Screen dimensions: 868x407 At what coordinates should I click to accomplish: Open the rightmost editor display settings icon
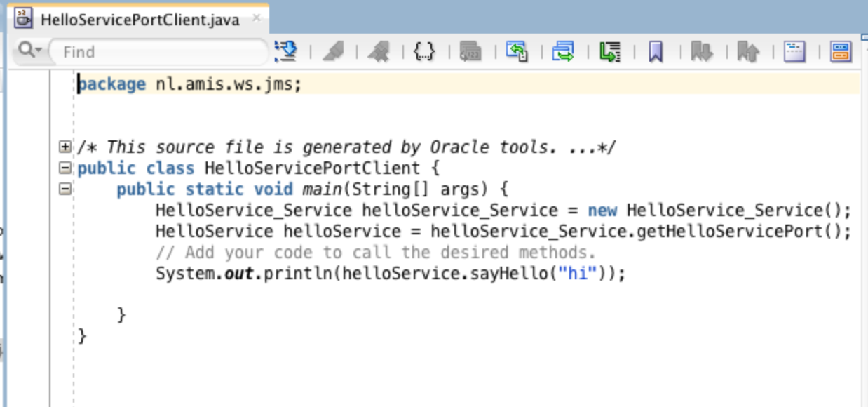tap(839, 51)
